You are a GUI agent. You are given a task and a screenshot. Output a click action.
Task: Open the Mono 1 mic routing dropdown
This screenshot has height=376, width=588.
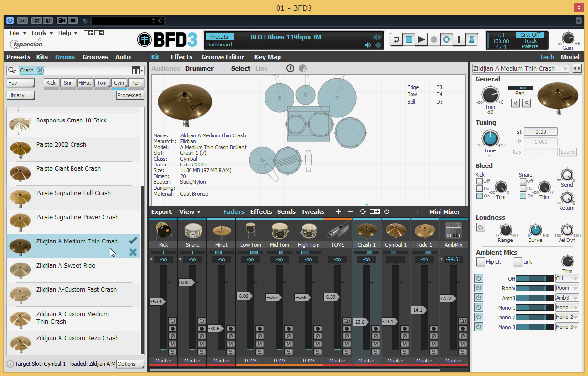point(567,307)
